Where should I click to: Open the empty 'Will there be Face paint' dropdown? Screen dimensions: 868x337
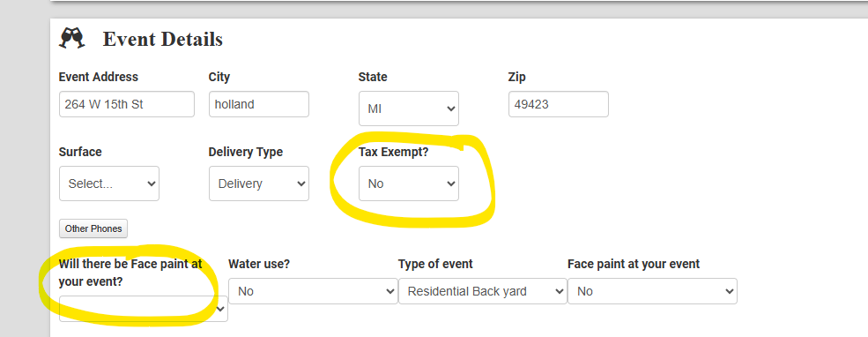[x=144, y=309]
